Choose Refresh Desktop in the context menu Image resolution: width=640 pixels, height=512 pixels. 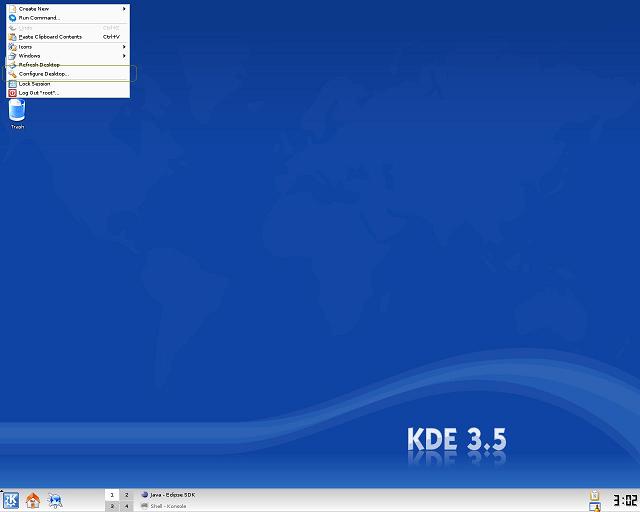pyautogui.click(x=68, y=65)
